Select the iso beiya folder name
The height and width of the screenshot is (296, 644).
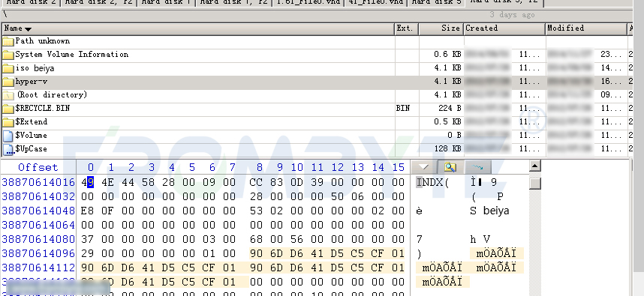click(x=35, y=68)
